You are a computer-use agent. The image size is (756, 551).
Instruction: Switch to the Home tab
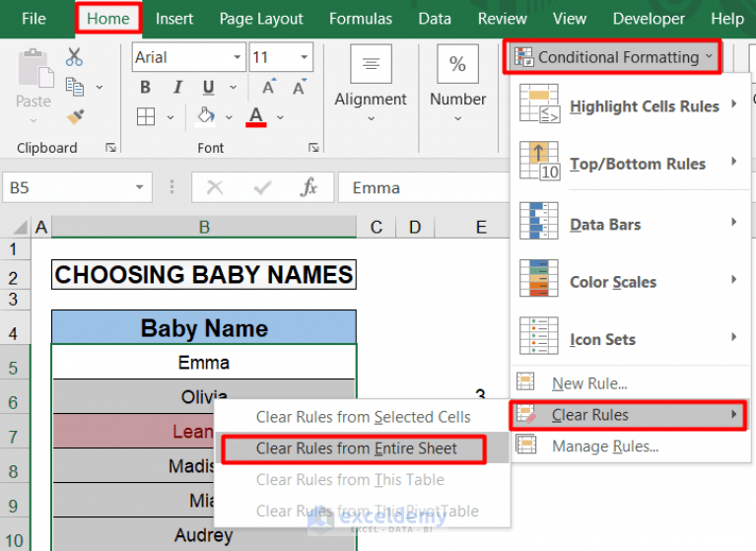108,19
